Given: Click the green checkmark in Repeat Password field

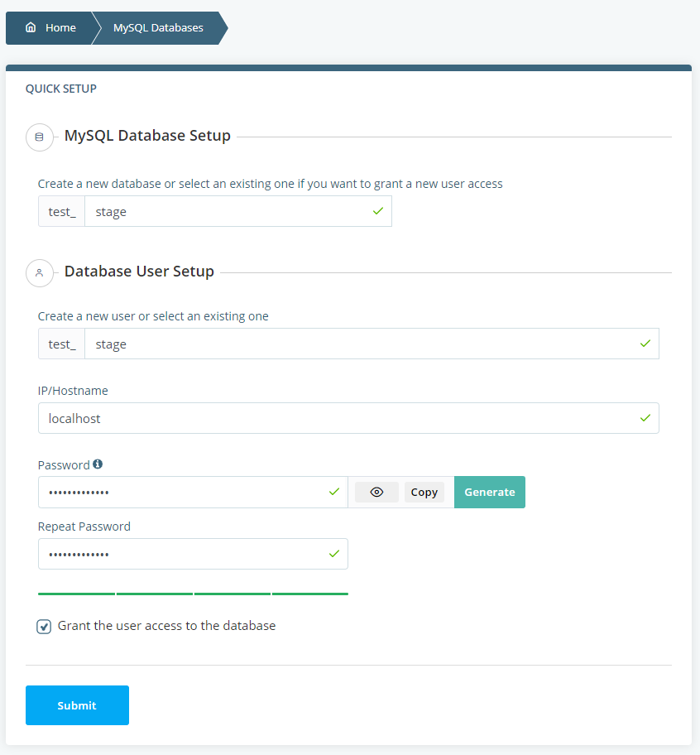Looking at the screenshot, I should [x=333, y=554].
